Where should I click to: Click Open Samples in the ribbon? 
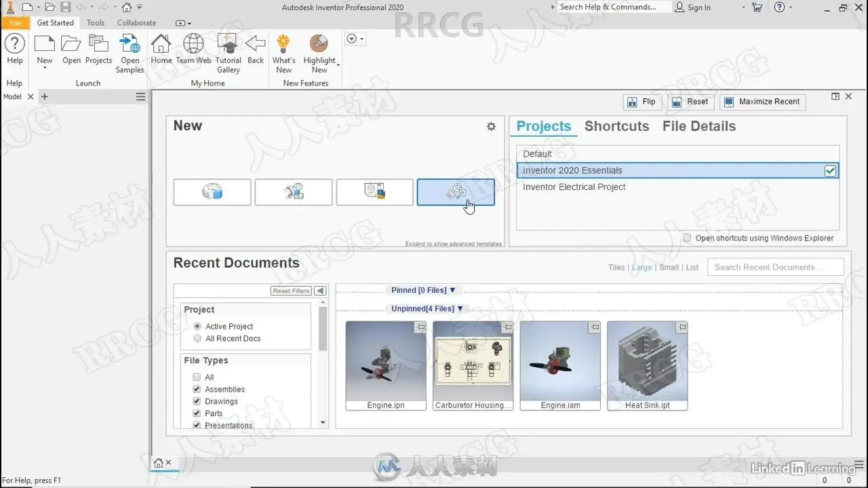[x=130, y=54]
